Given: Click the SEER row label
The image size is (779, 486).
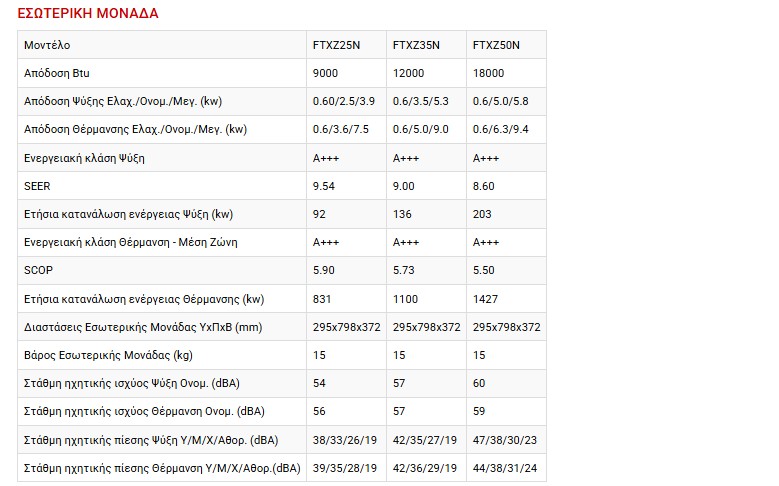Looking at the screenshot, I should (x=36, y=186).
